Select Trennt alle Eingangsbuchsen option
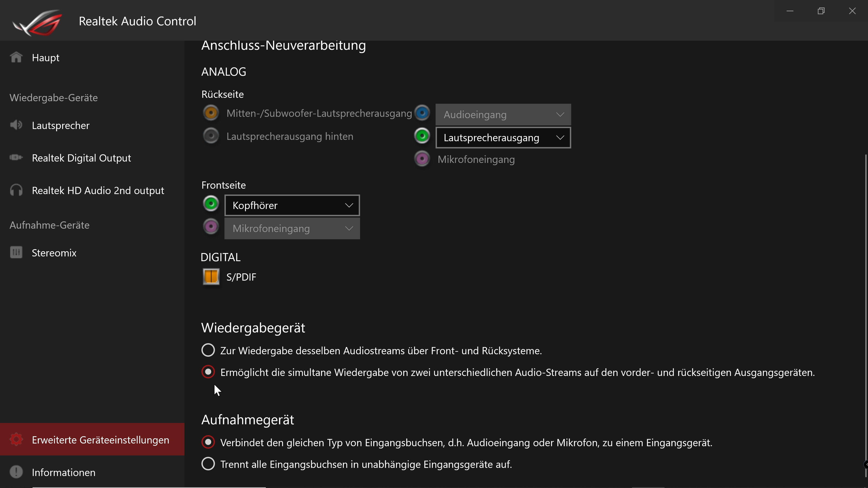868x488 pixels. 208,464
